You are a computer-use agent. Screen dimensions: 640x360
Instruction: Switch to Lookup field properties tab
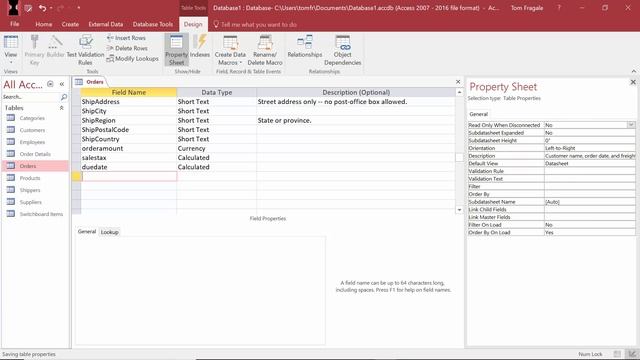(109, 232)
